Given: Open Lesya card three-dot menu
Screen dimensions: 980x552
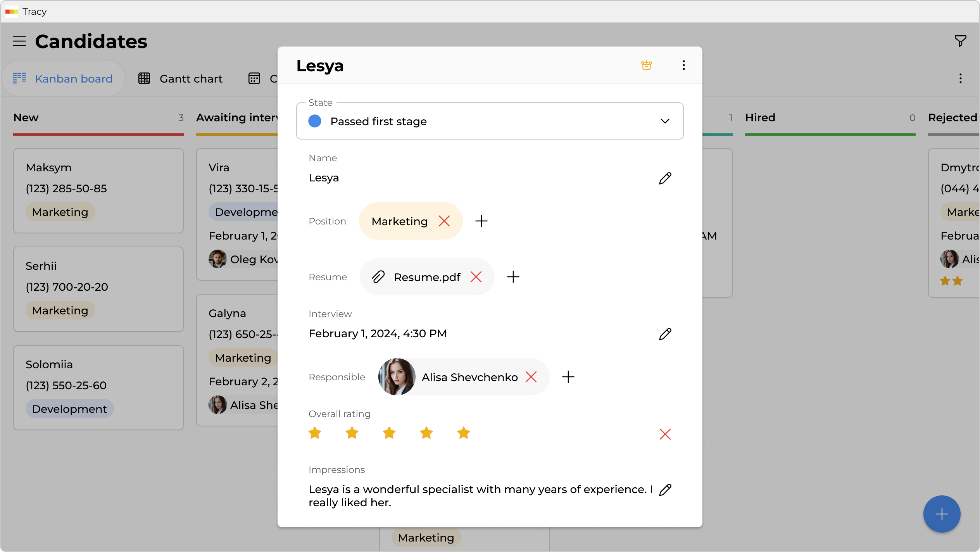Looking at the screenshot, I should pos(683,65).
